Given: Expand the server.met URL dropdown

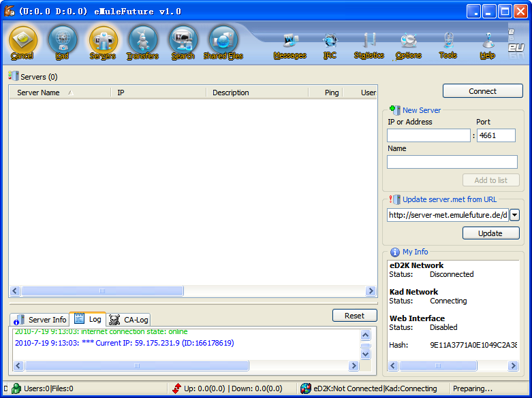Looking at the screenshot, I should (x=515, y=215).
